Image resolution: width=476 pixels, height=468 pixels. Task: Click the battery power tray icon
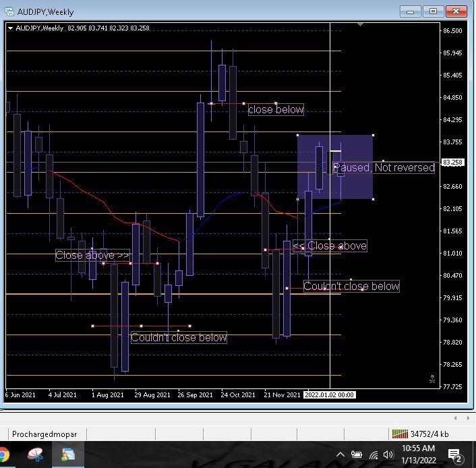(357, 455)
